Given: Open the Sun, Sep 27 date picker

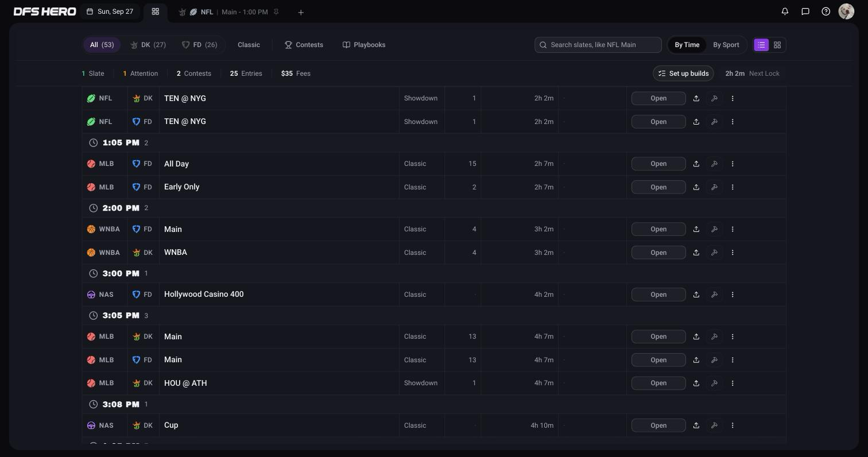Looking at the screenshot, I should pos(110,11).
